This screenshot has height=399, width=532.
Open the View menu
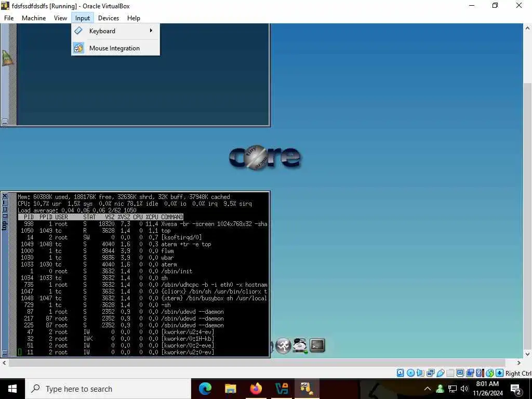click(x=60, y=18)
